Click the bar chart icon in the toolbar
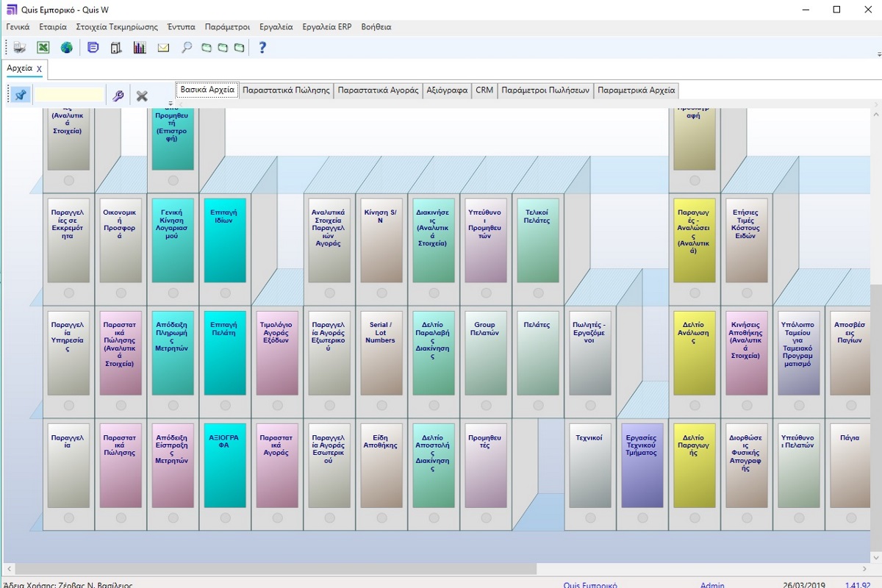 coord(140,48)
